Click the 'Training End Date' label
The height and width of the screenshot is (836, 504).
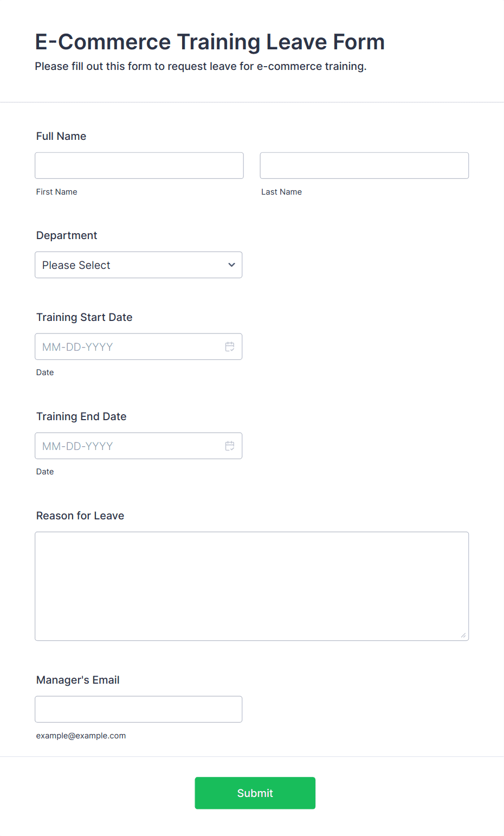[81, 417]
